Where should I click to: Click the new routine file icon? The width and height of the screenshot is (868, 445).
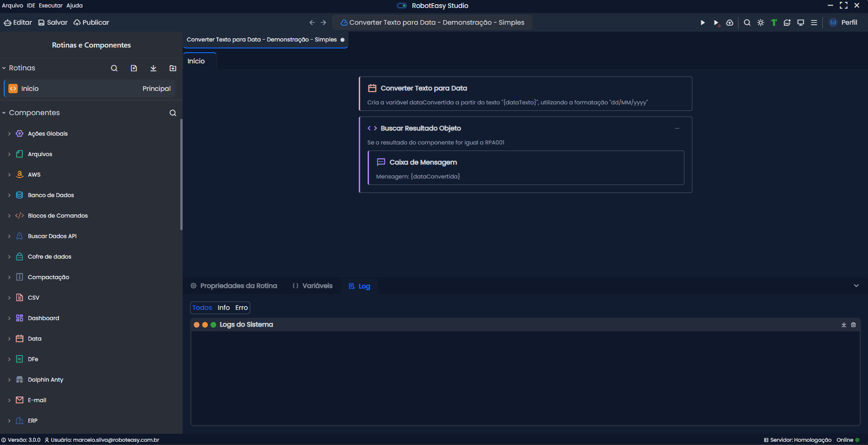click(134, 68)
